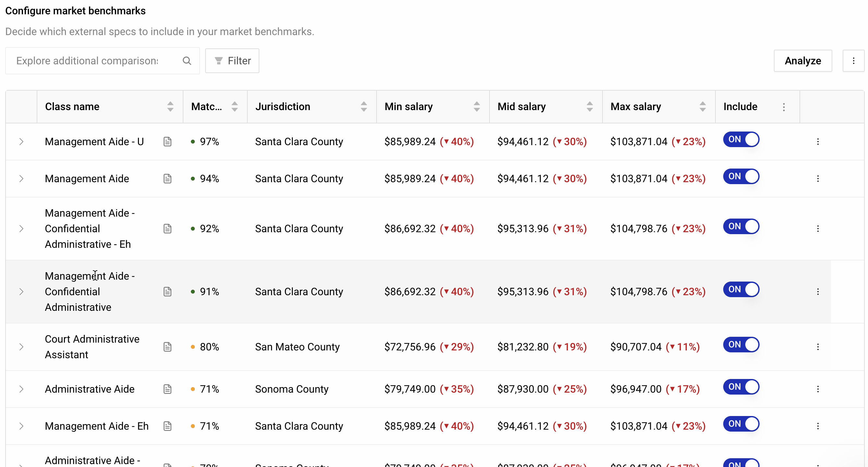The width and height of the screenshot is (868, 467).
Task: Sort table by Jurisdiction header
Action: click(364, 107)
